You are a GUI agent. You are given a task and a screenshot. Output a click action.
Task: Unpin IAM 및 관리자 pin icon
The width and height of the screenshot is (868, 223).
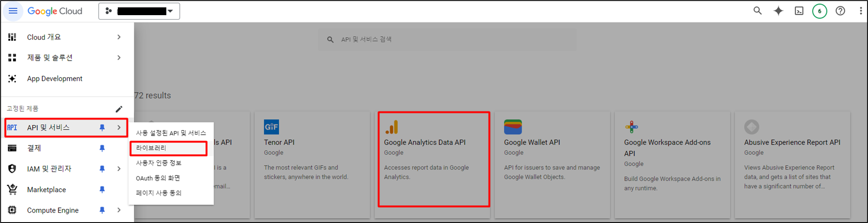[102, 169]
